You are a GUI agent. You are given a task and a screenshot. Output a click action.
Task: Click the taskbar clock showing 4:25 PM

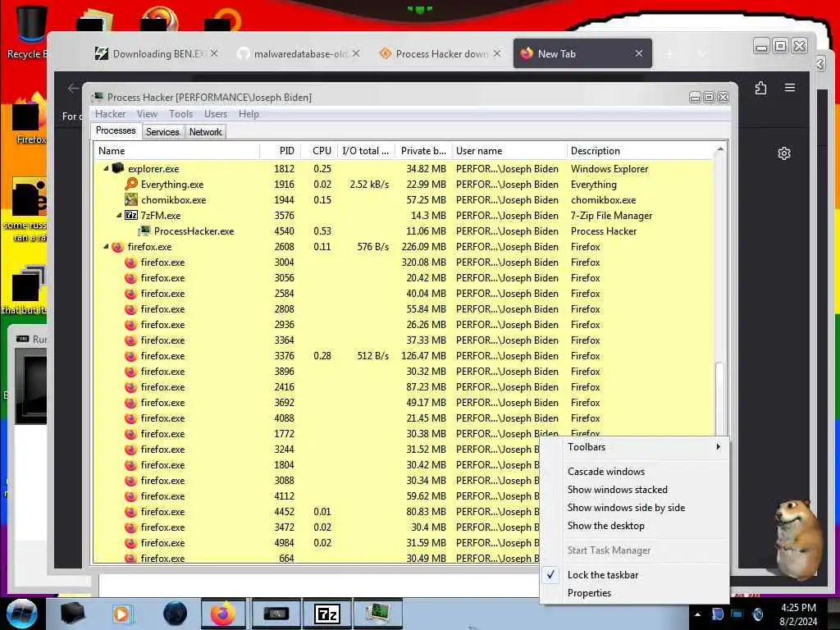(798, 614)
